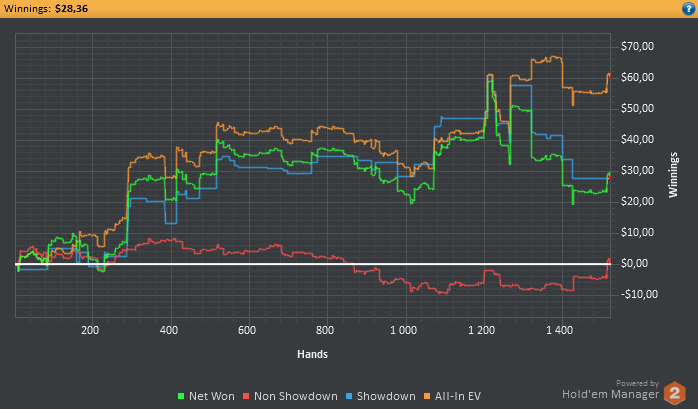Click the 1 200 hands x-axis label
The width and height of the screenshot is (698, 409).
tap(482, 330)
